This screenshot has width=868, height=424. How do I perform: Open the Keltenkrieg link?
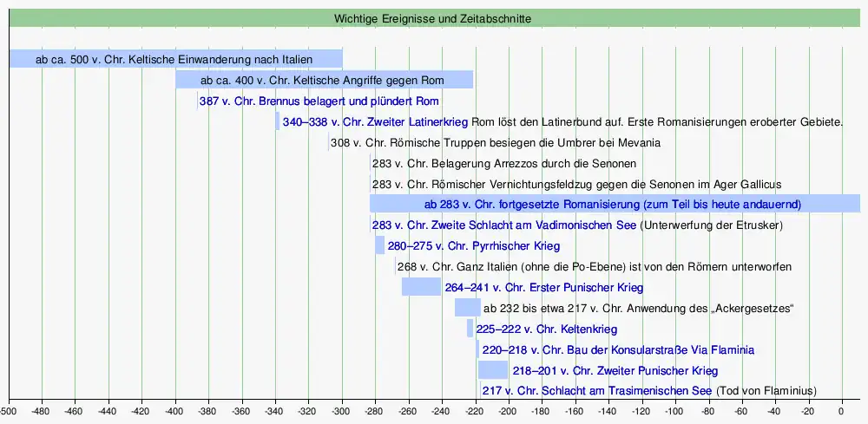(x=546, y=329)
